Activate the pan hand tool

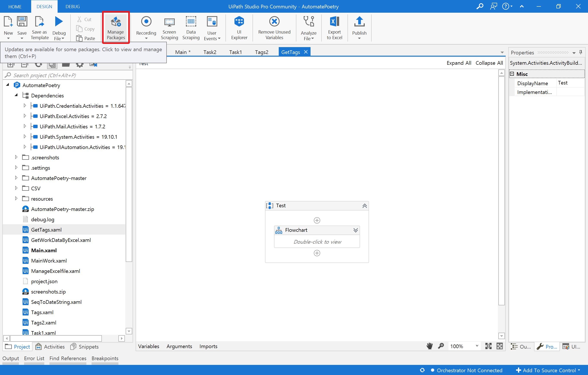430,346
